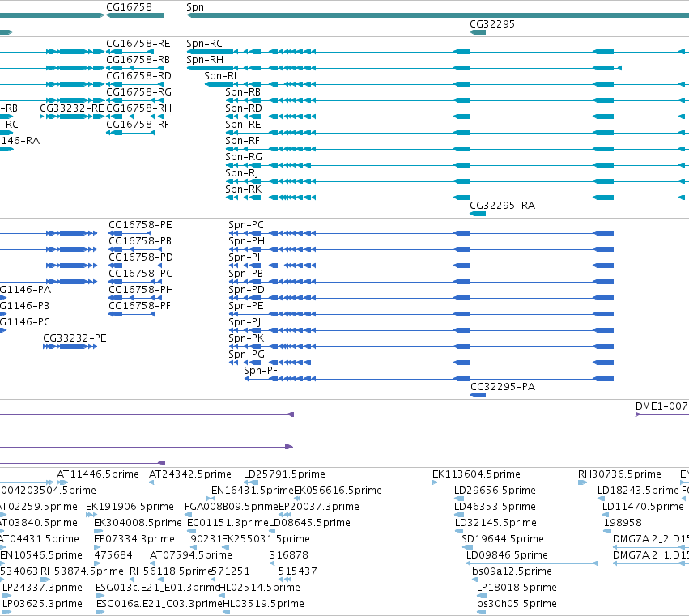This screenshot has height=616, width=689.
Task: Select EST LD32145.5prime
Action: click(495, 523)
